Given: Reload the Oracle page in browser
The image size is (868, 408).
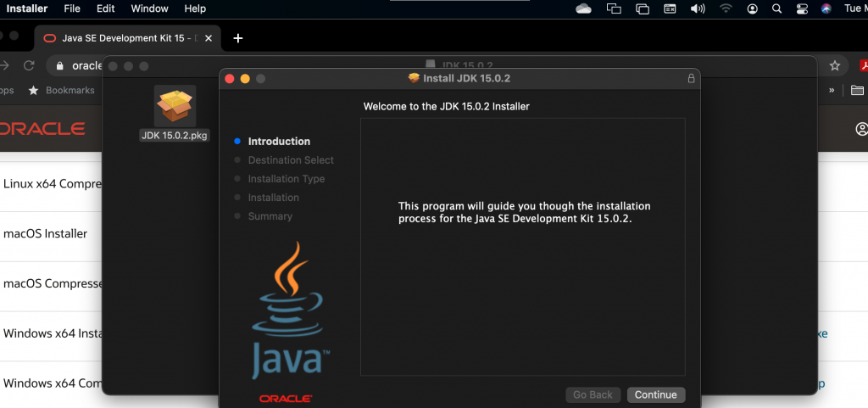Looking at the screenshot, I should pos(29,65).
